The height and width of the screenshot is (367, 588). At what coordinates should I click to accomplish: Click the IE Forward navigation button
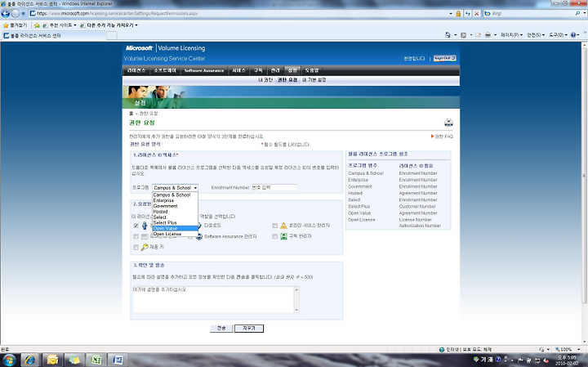pyautogui.click(x=16, y=14)
